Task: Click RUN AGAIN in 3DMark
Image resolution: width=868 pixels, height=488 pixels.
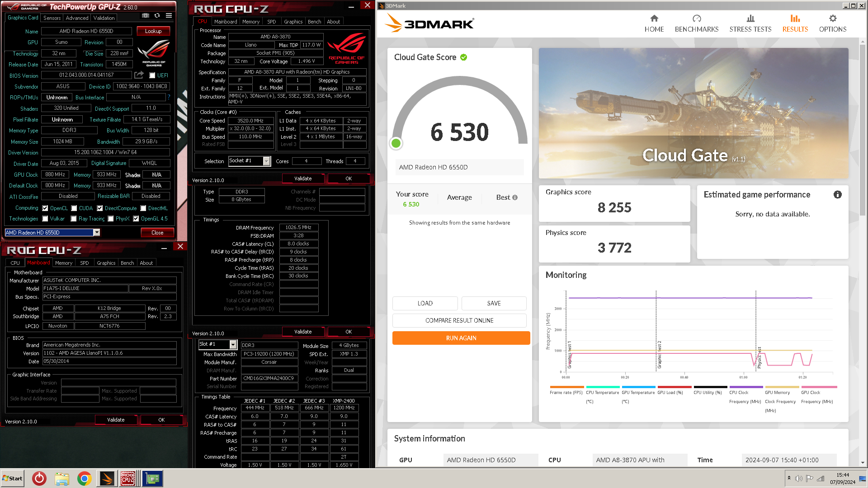Action: click(461, 338)
